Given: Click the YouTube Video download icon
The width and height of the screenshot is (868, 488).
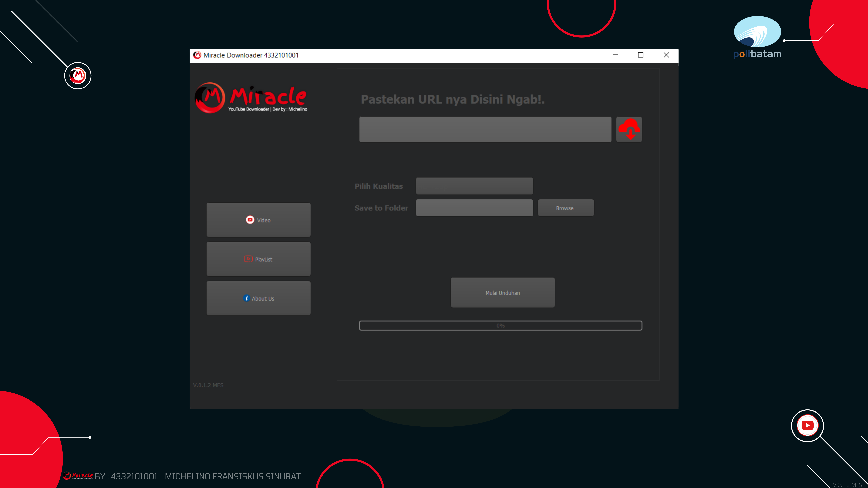Looking at the screenshot, I should [x=250, y=220].
